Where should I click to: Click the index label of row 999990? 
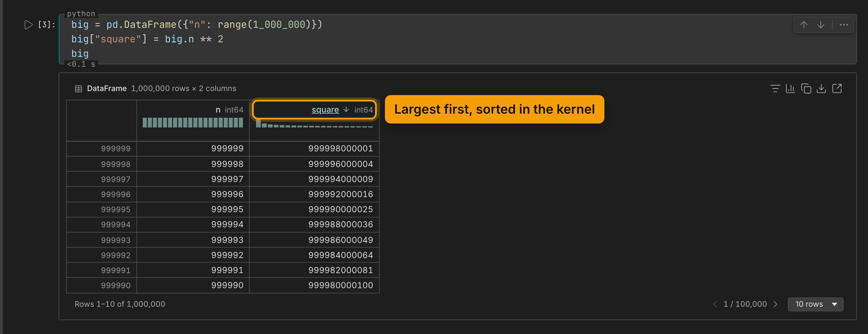pyautogui.click(x=116, y=286)
